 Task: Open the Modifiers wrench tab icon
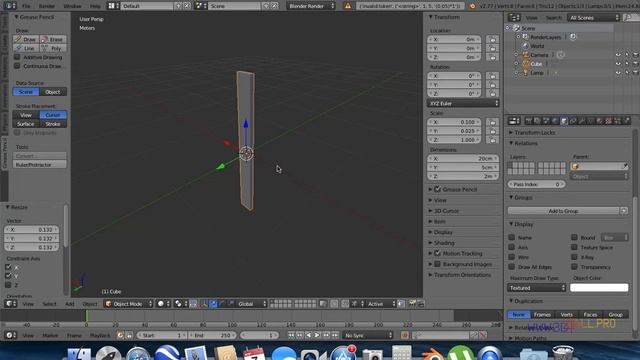click(582, 121)
